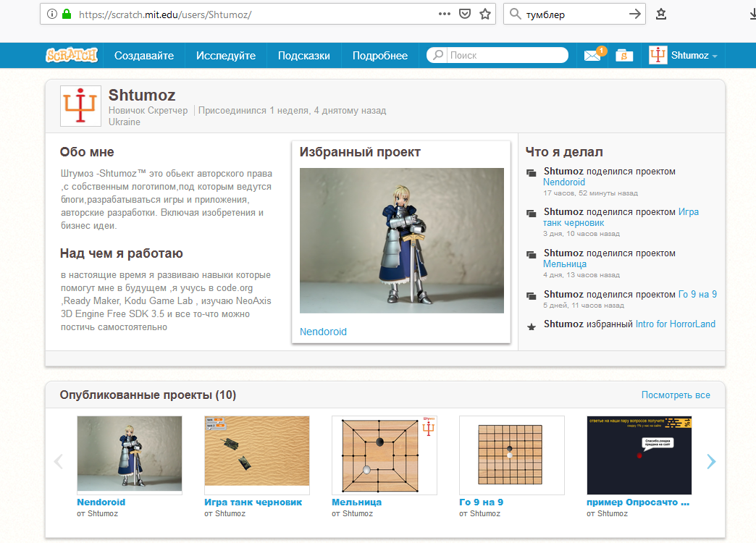Click the Ukraine location text
This screenshot has height=543, width=756.
pyautogui.click(x=125, y=122)
